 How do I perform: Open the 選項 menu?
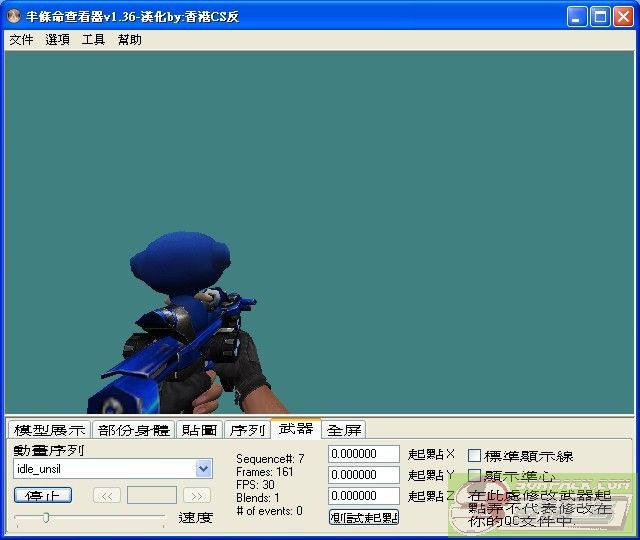pos(57,40)
